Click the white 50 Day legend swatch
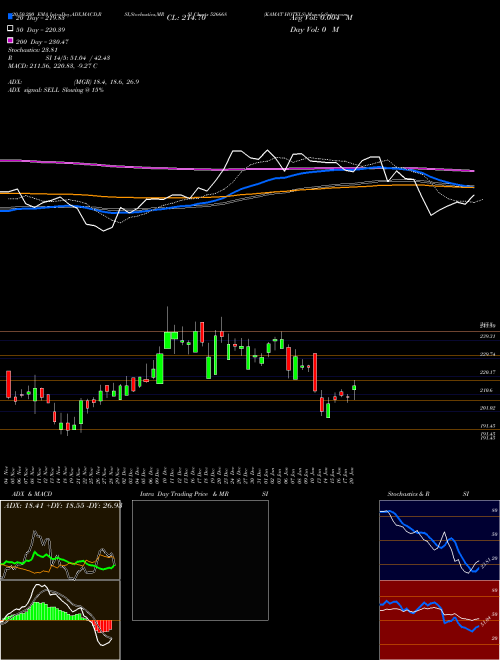The image size is (500, 660). tap(10, 29)
